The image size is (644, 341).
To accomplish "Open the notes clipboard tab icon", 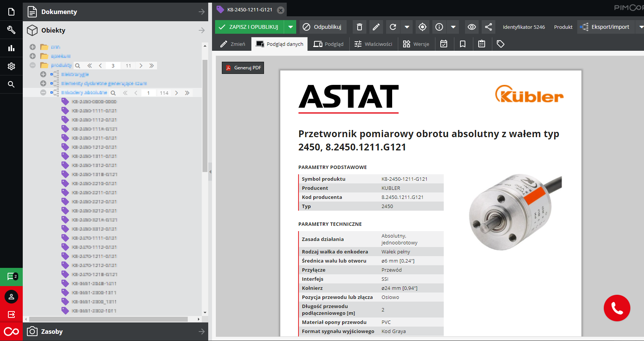I will pyautogui.click(x=482, y=44).
